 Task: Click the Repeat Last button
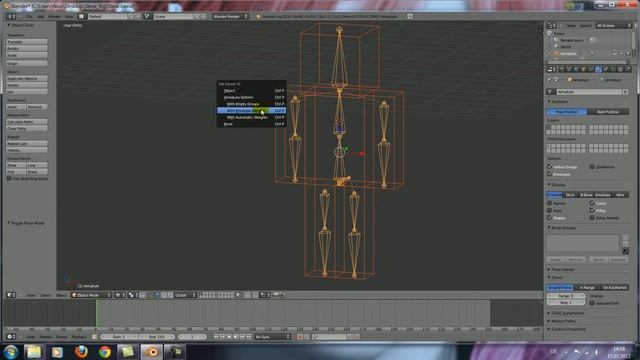coord(27,144)
